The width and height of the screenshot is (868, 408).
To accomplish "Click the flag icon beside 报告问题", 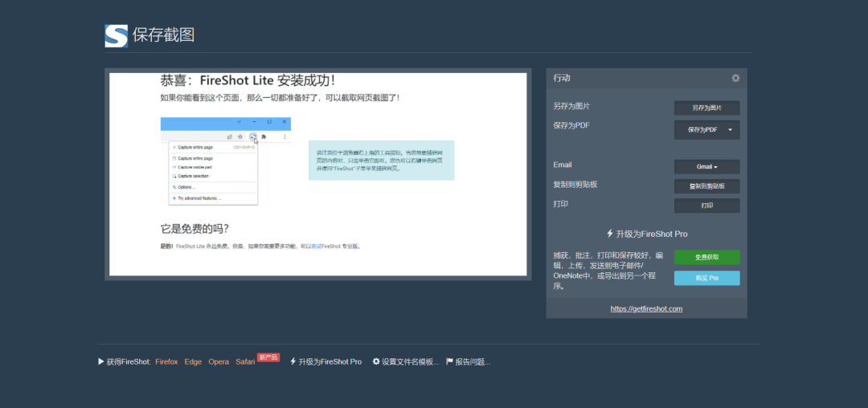I will click(x=449, y=361).
